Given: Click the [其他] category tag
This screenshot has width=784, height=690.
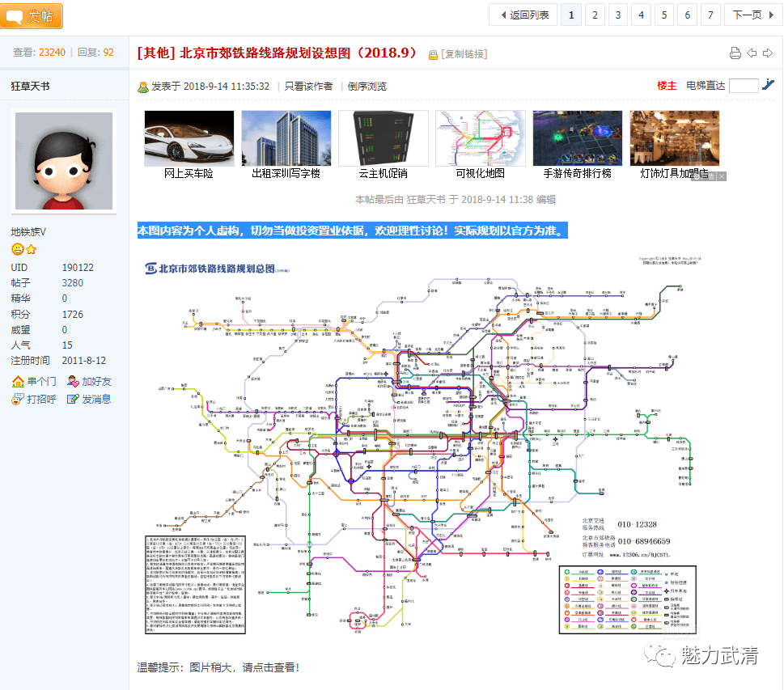Looking at the screenshot, I should (x=156, y=53).
